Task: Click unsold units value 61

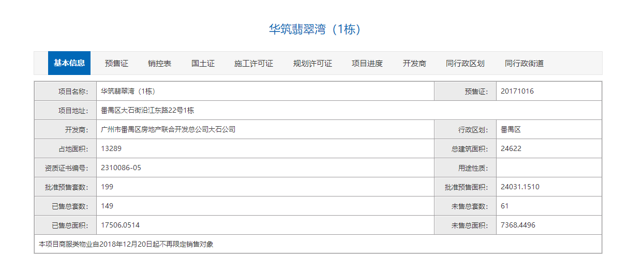Action: tap(505, 206)
